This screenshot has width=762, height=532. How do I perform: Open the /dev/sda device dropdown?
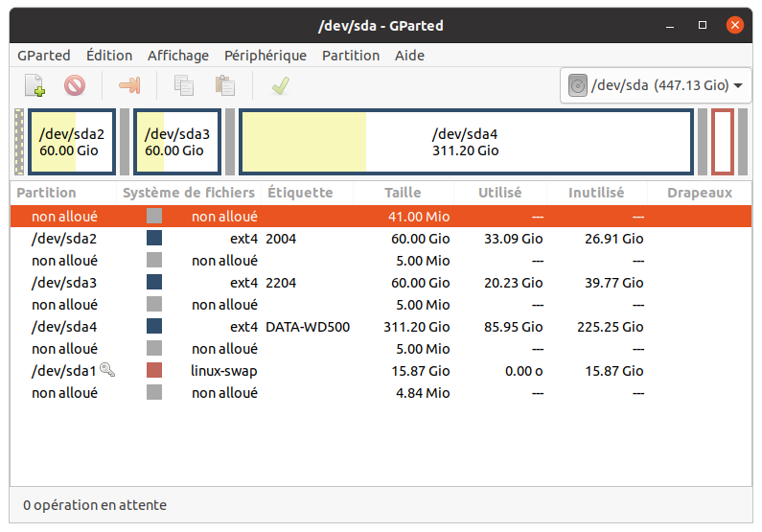point(655,85)
